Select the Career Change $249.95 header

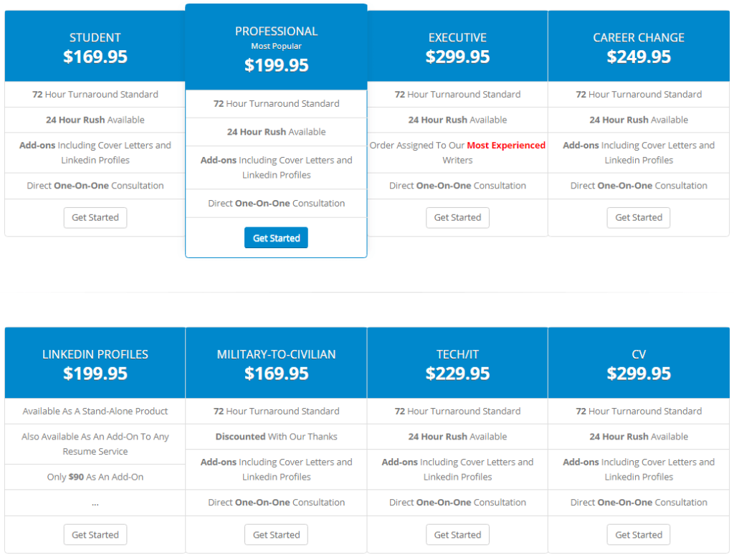(639, 47)
